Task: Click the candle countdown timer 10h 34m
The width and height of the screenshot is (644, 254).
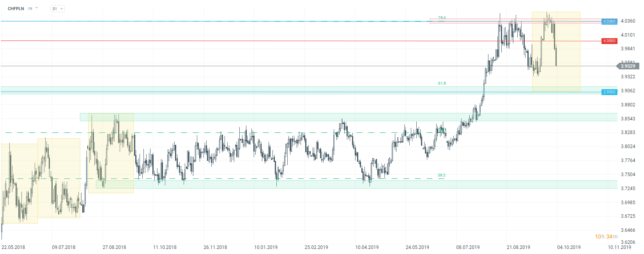Action: point(606,236)
